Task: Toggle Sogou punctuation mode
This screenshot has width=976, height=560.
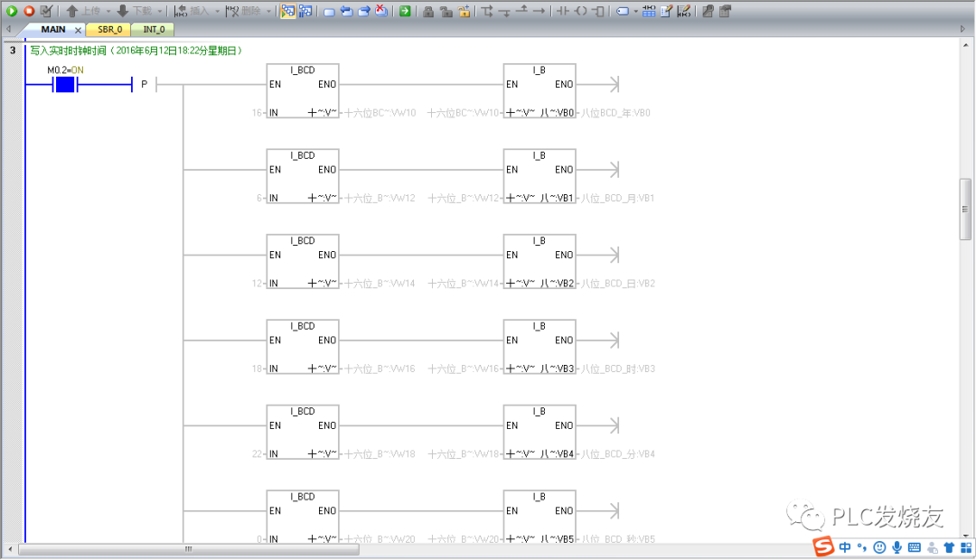Action: click(x=861, y=547)
